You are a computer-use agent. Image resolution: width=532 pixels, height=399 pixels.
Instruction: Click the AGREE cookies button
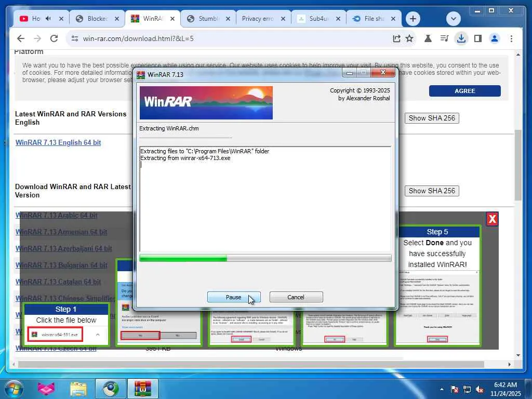click(x=464, y=91)
